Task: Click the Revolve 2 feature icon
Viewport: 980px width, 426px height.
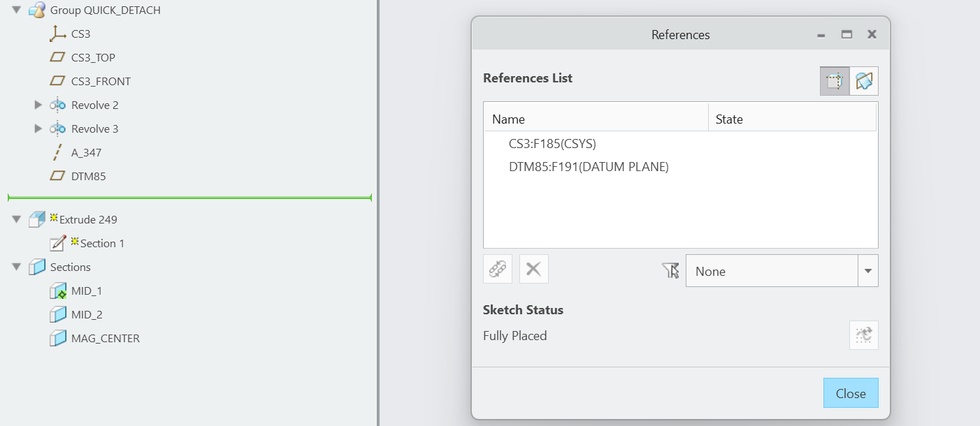Action: 58,105
